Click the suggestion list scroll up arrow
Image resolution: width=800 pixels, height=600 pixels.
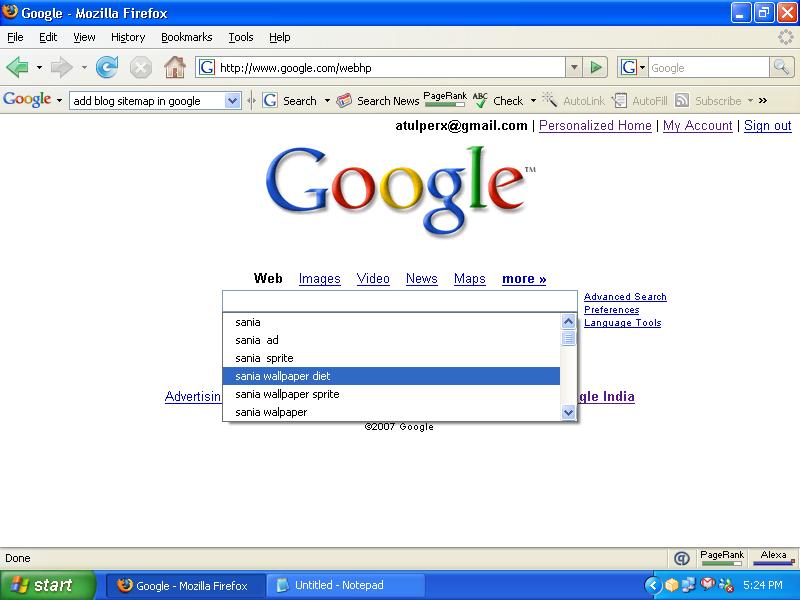coord(568,321)
